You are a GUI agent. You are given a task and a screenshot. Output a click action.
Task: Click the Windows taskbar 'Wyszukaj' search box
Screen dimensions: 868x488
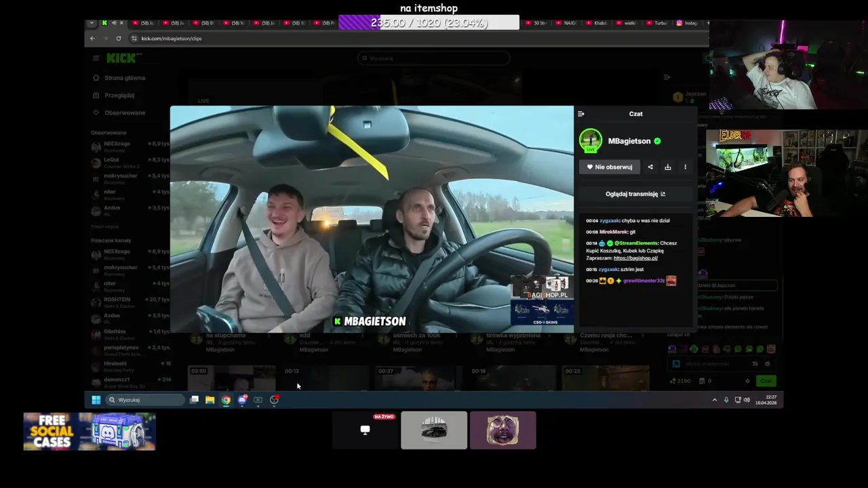click(145, 400)
